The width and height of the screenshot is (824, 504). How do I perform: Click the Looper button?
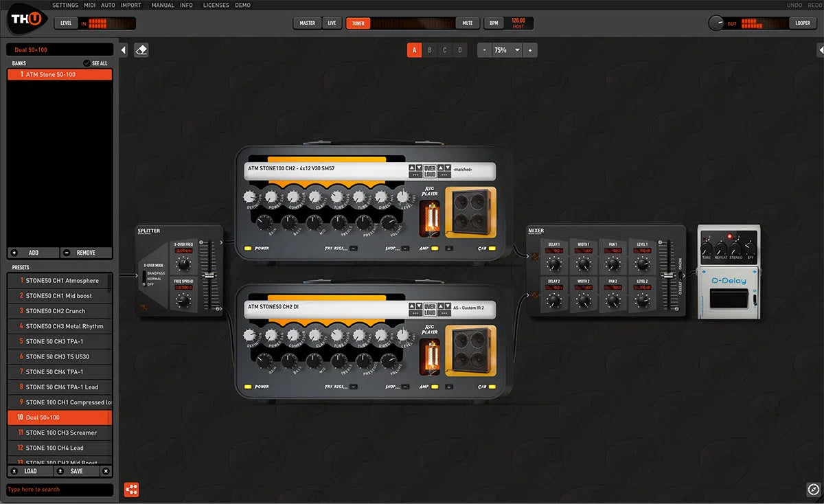point(802,23)
